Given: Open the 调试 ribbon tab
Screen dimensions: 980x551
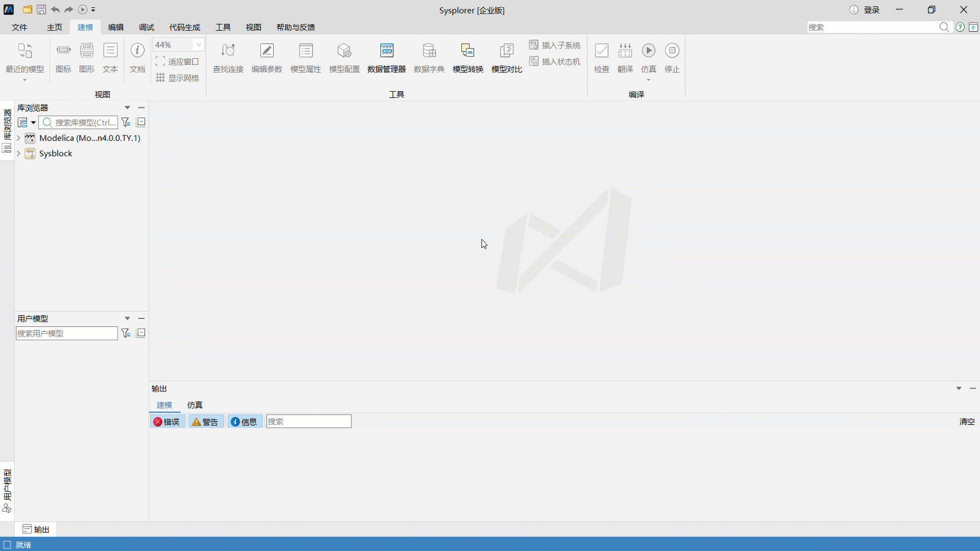Looking at the screenshot, I should (x=146, y=27).
